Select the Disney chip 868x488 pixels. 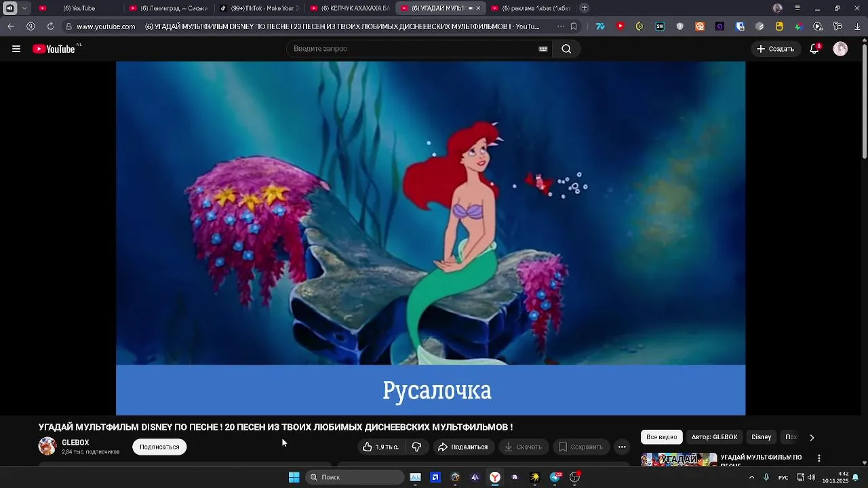[761, 437]
